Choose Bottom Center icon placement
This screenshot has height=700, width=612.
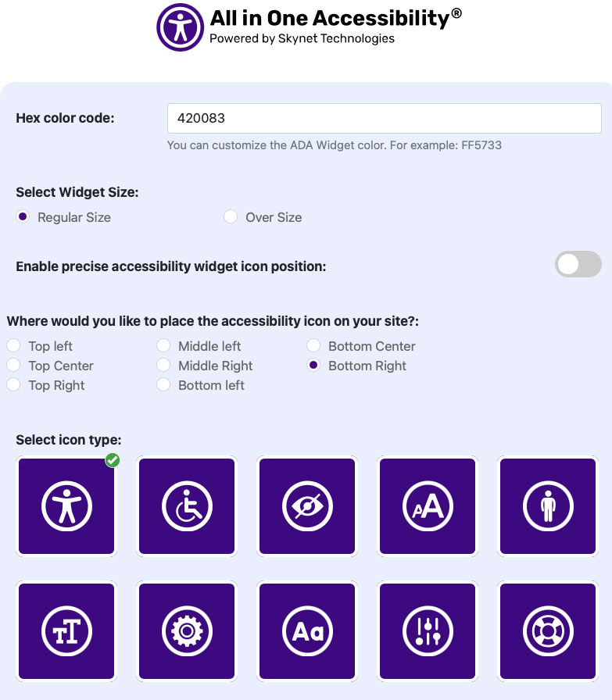(x=313, y=345)
